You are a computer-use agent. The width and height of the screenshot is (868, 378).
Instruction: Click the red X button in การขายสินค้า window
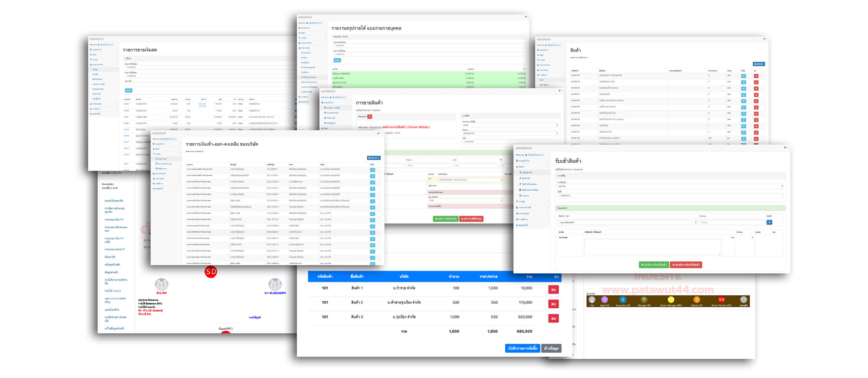370,117
